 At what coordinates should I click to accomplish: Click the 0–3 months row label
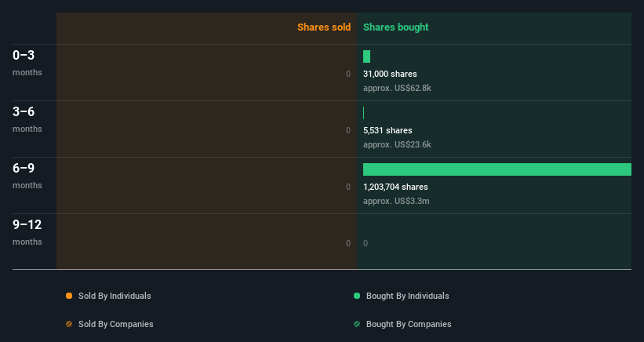click(x=27, y=63)
